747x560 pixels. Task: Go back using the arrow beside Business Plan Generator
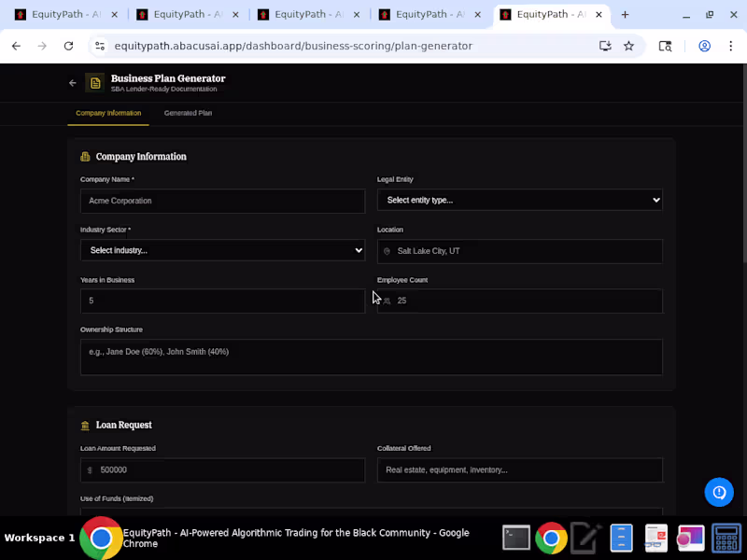(x=73, y=83)
